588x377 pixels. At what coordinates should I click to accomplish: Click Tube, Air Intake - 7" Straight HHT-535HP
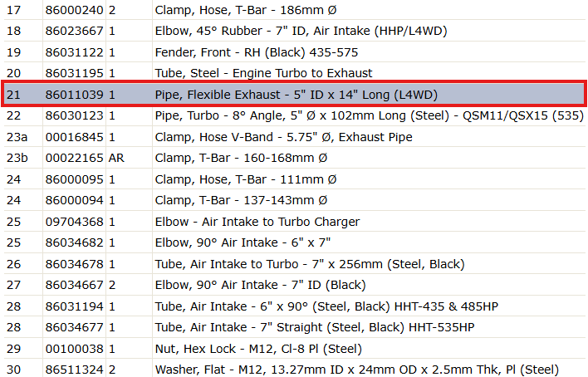[315, 327]
